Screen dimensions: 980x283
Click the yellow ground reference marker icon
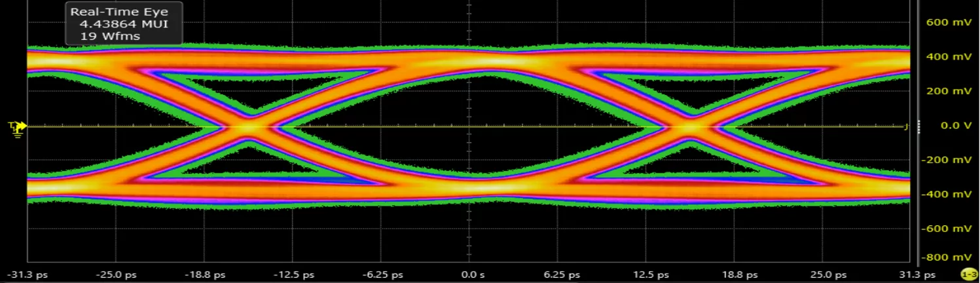click(x=16, y=128)
